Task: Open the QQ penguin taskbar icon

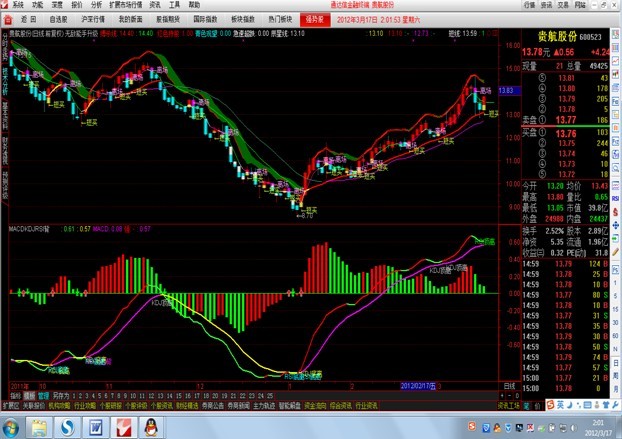Action: pos(151,428)
